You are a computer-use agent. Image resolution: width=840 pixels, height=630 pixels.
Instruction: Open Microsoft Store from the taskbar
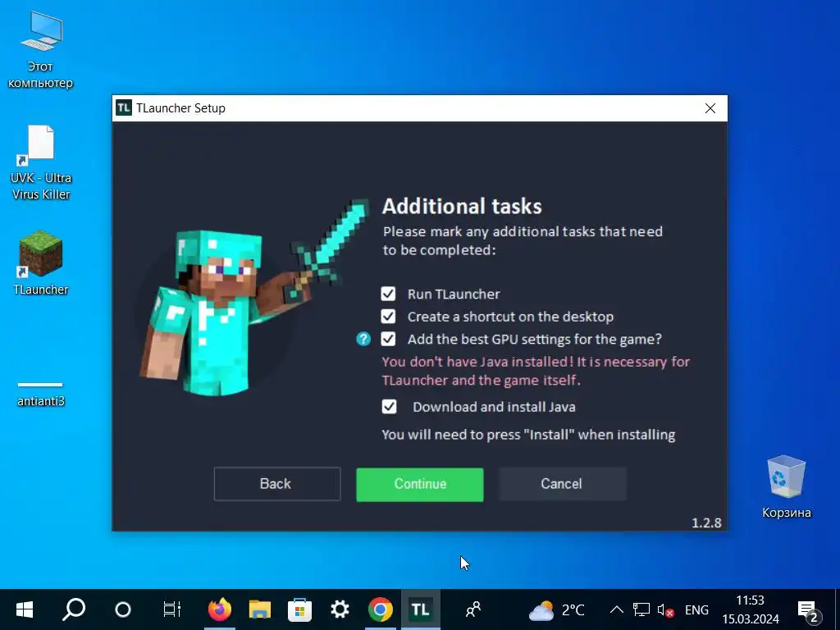tap(300, 609)
